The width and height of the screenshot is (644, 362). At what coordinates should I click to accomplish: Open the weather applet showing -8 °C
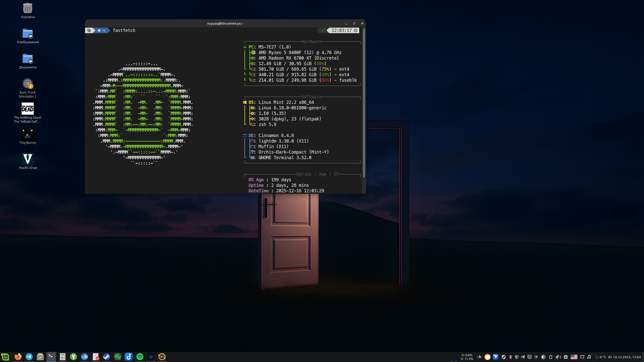coord(601,357)
